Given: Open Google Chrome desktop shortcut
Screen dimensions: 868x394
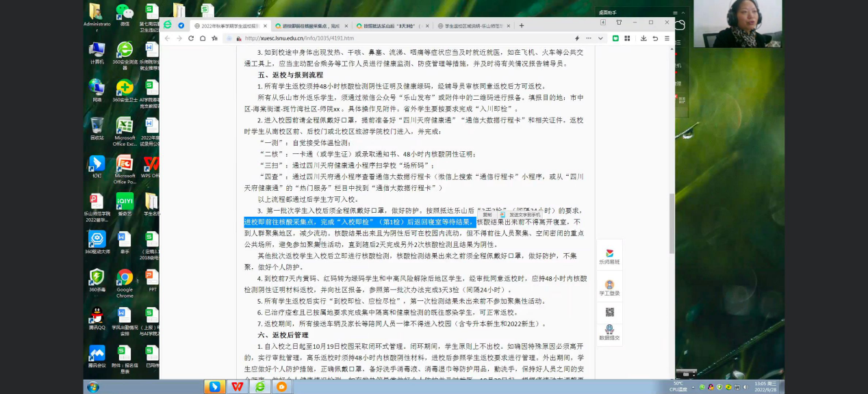Looking at the screenshot, I should tap(125, 280).
